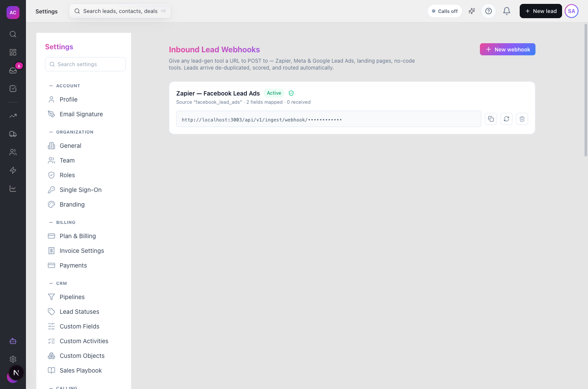Collapse the CRM settings section
The height and width of the screenshot is (389, 588).
58,283
